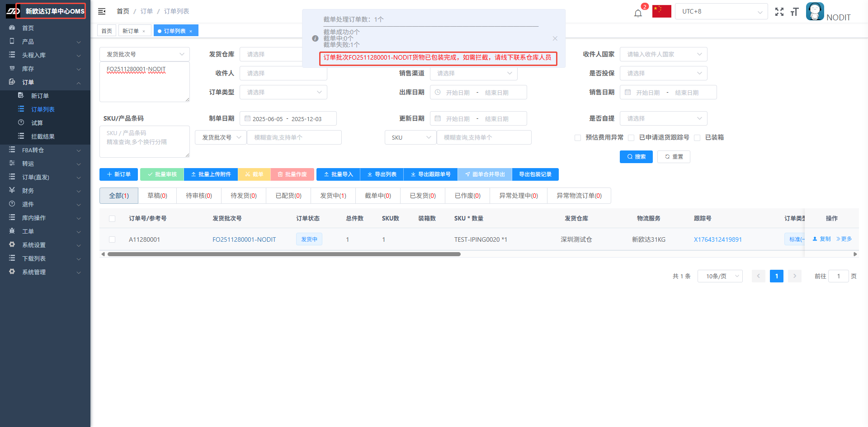Open the 10条/页 page size dropdown
The image size is (868, 427).
pos(720,276)
